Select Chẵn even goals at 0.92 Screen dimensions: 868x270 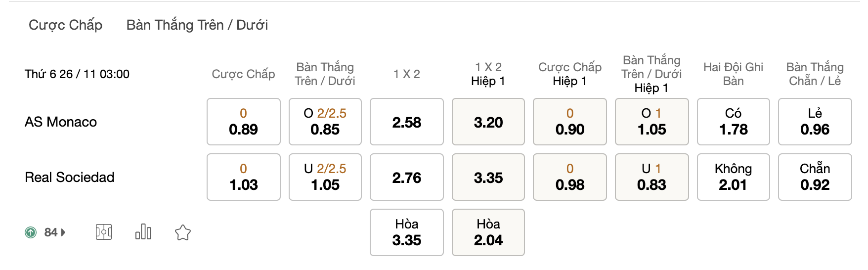pyautogui.click(x=815, y=177)
